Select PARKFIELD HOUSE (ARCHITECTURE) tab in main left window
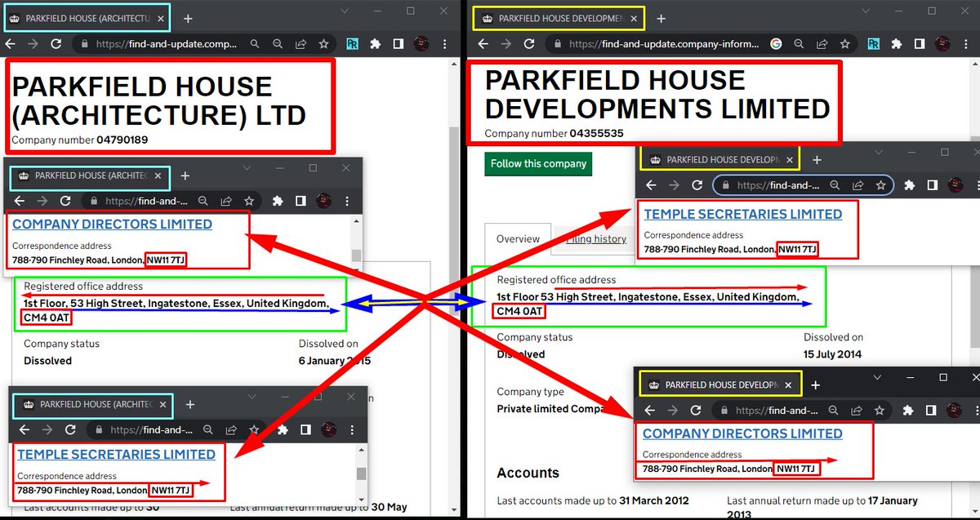Screen dimensions: 980x520 tap(87, 18)
